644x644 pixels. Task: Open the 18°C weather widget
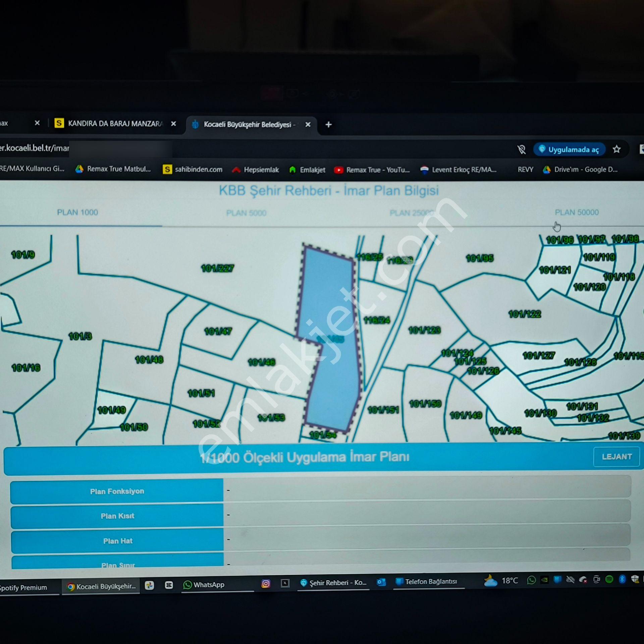[x=501, y=581]
